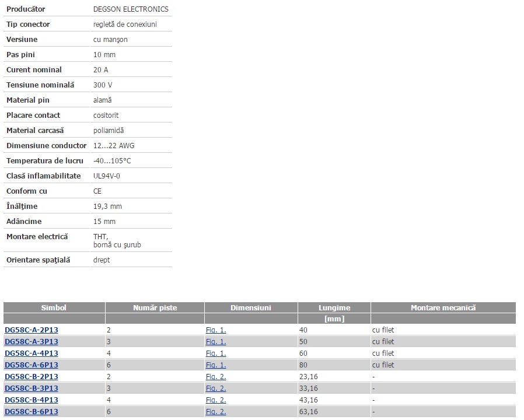
Task: Open the DG58C-B-2P13 product link
Action: (32, 377)
